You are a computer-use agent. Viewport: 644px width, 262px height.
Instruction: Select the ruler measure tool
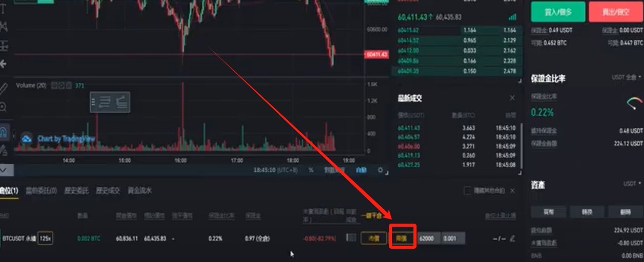(4, 89)
